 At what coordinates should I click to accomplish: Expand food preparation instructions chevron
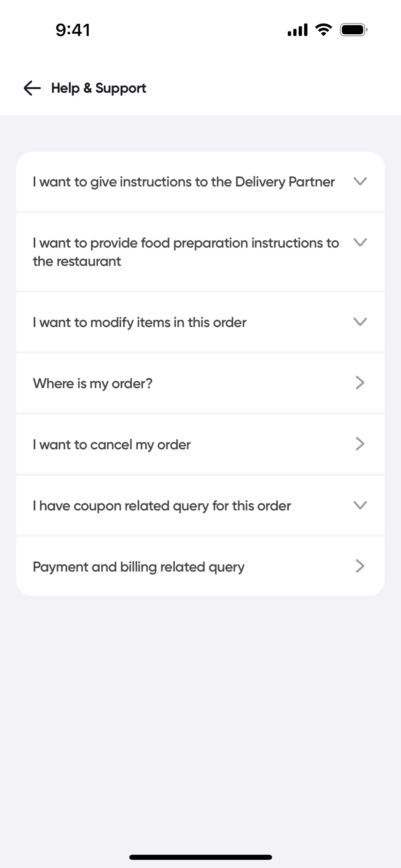coord(360,242)
